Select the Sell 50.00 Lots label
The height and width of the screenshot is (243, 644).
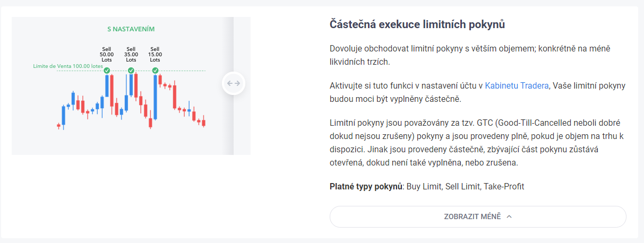pos(107,54)
